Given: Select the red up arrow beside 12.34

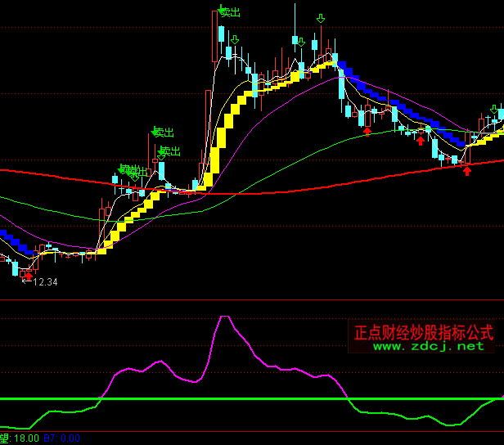Looking at the screenshot, I should click(29, 276).
